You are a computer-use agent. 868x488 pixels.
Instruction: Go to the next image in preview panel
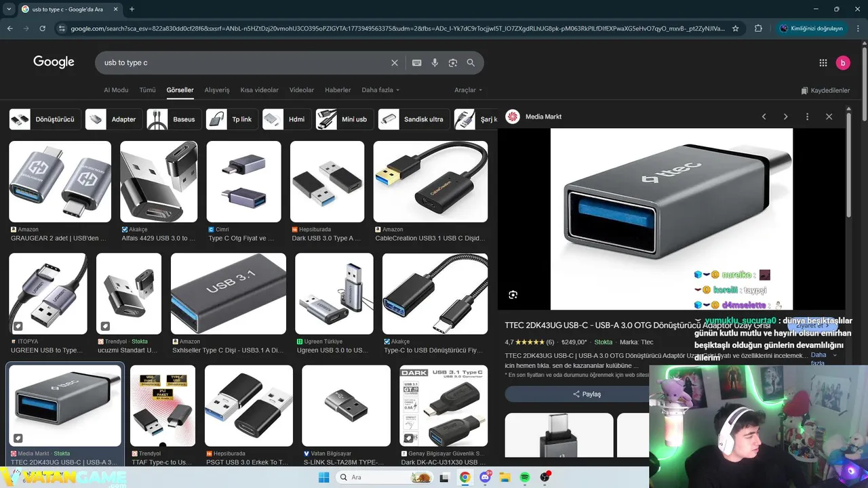pyautogui.click(x=786, y=117)
